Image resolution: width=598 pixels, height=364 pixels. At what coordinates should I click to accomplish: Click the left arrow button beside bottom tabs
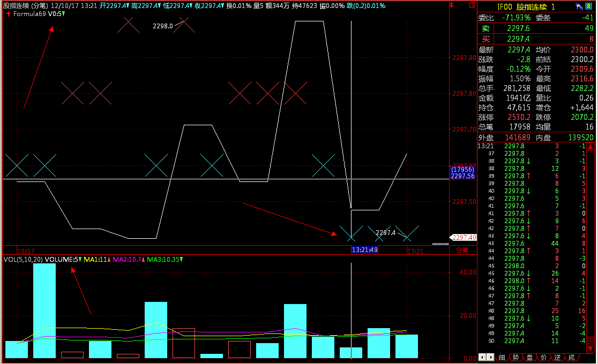(x=482, y=357)
